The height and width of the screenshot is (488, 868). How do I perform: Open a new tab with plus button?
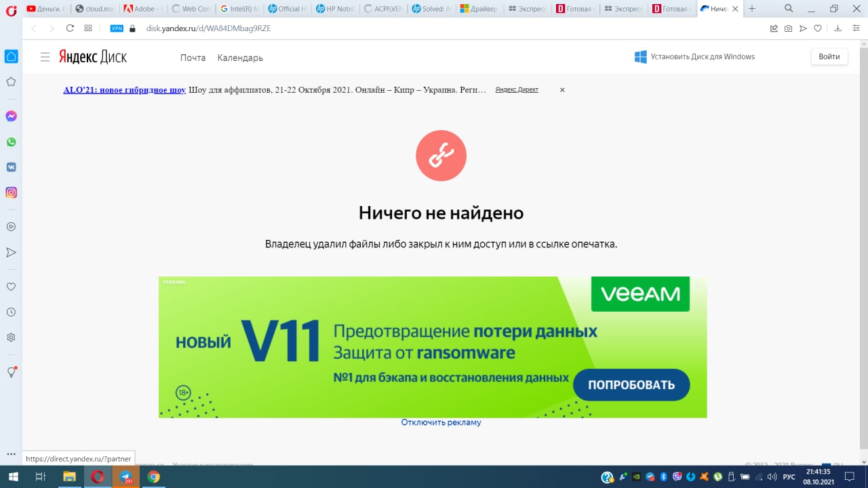pyautogui.click(x=751, y=9)
